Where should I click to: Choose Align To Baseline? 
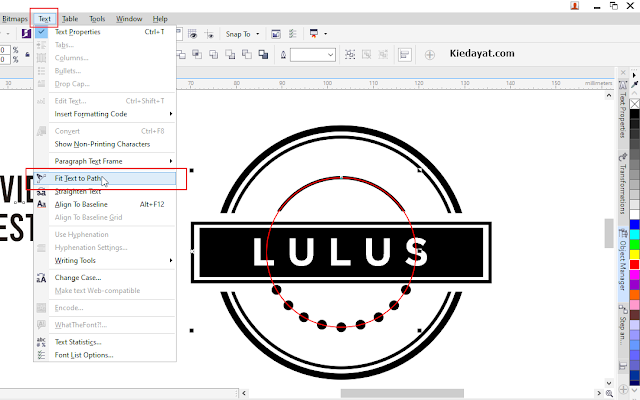(105, 204)
